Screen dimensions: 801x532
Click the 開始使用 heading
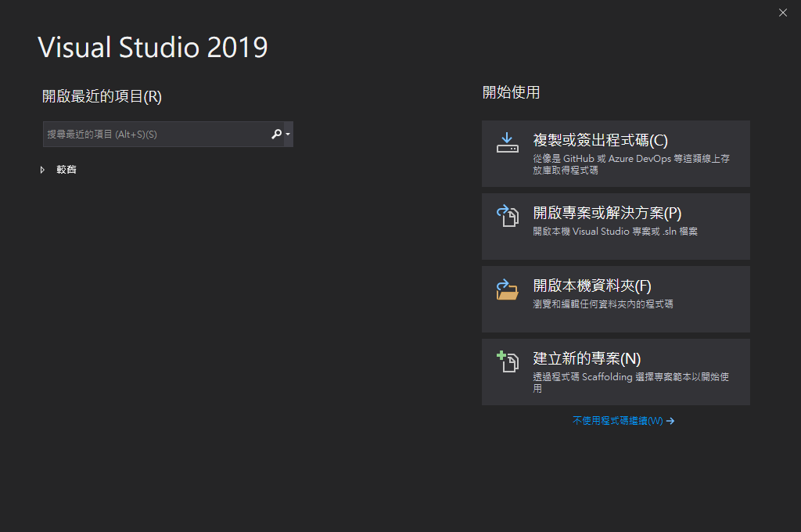511,92
